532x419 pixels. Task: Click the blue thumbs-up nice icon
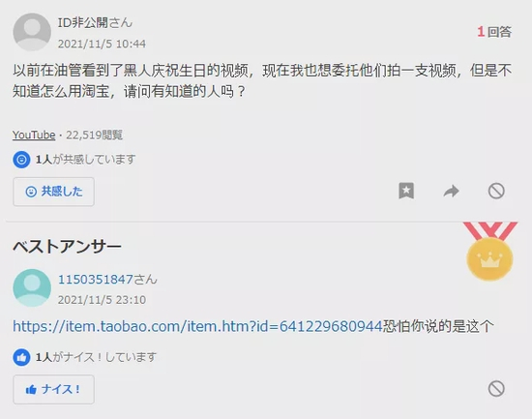click(21, 357)
